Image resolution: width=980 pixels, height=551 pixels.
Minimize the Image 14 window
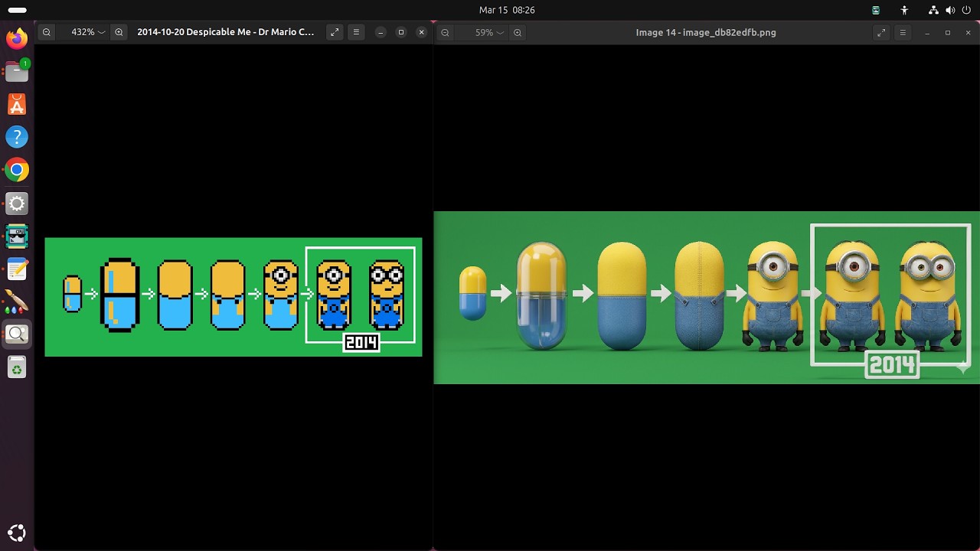click(927, 32)
